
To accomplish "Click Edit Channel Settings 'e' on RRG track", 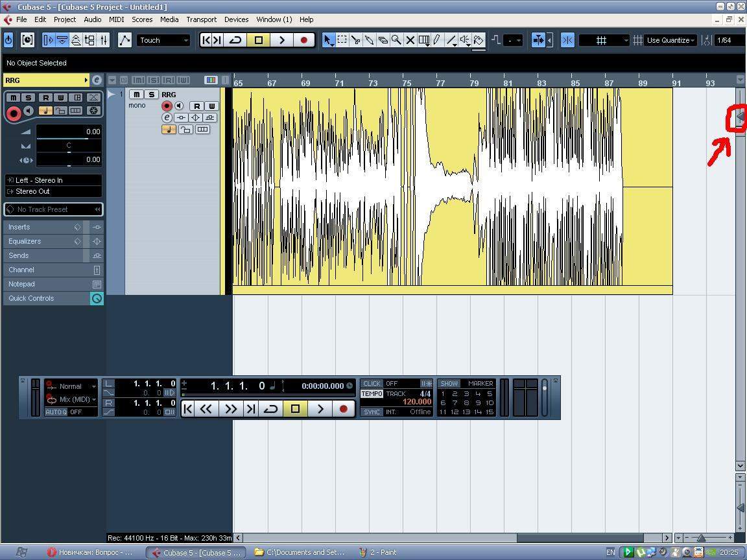I will tap(167, 117).
